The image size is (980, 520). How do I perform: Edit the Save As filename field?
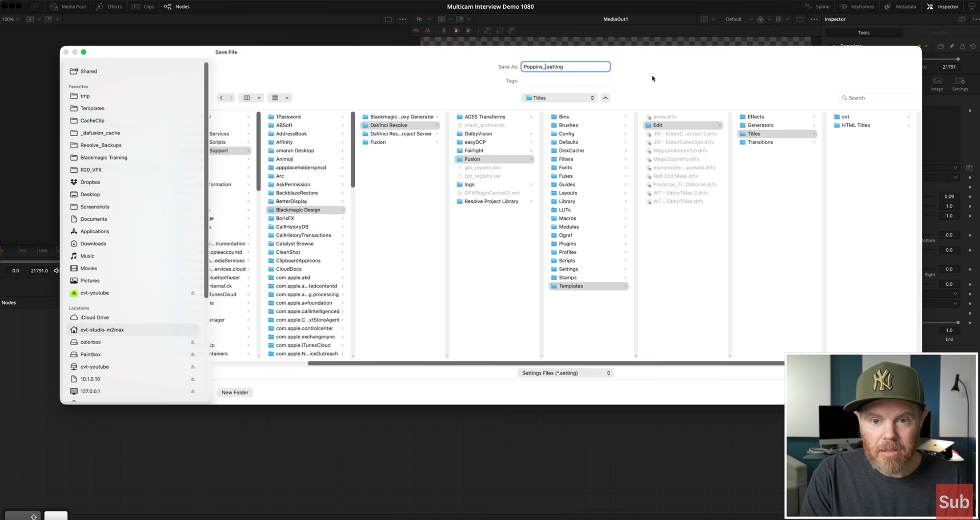[x=565, y=67]
